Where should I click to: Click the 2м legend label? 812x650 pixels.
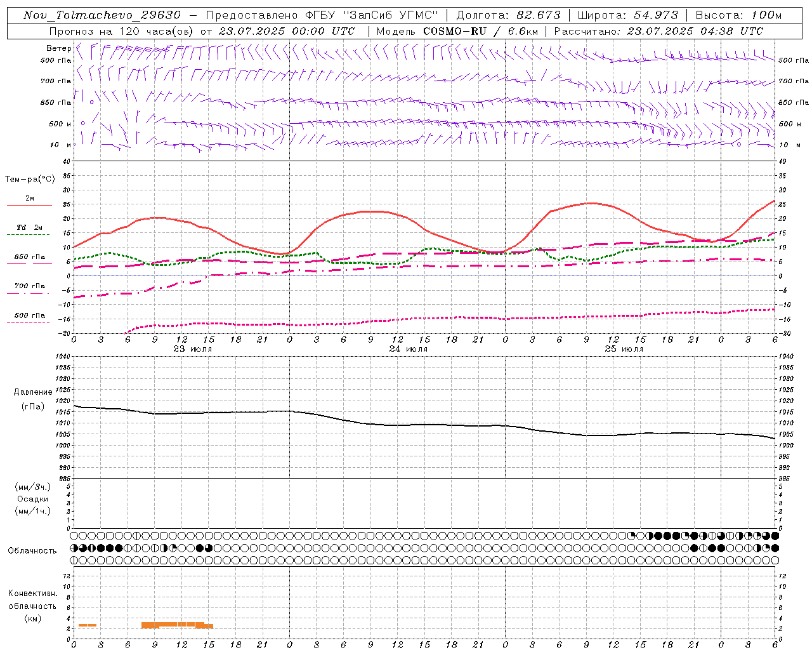click(30, 198)
